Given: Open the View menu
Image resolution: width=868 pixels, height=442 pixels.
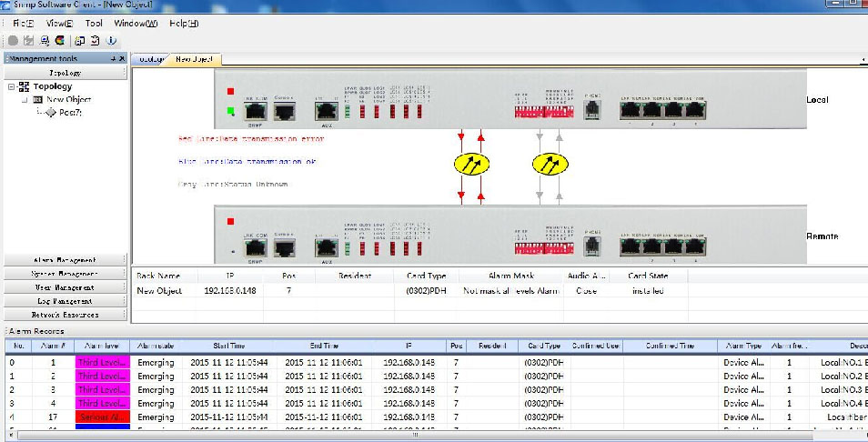Looking at the screenshot, I should tap(59, 24).
